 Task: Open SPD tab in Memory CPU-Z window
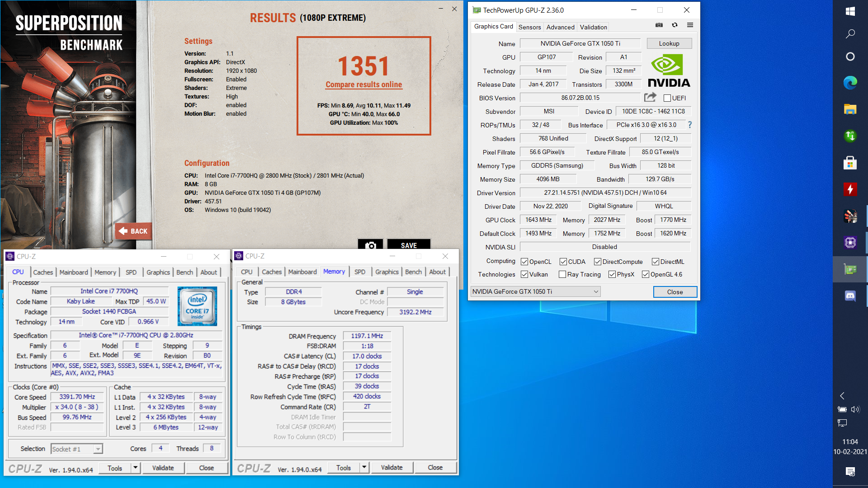coord(360,272)
